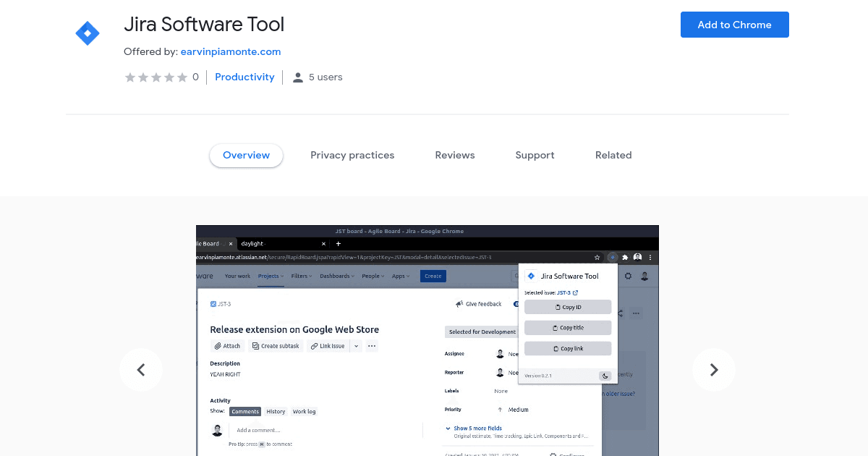Select the Attach paperclip icon

[x=218, y=346]
